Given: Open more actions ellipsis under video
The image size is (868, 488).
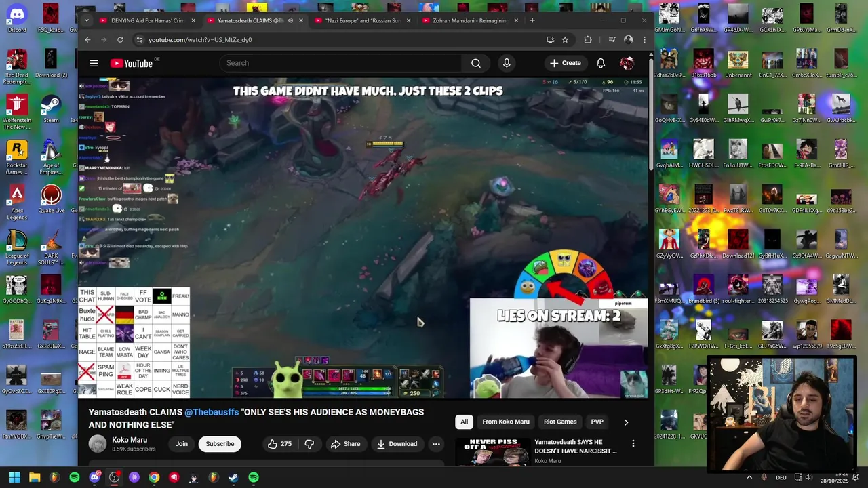Looking at the screenshot, I should [x=436, y=444].
